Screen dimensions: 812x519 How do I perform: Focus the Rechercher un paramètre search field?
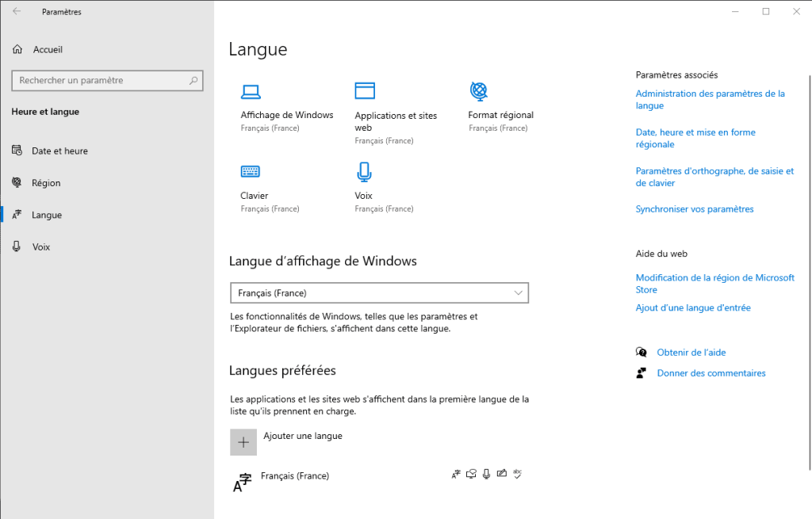coord(99,81)
